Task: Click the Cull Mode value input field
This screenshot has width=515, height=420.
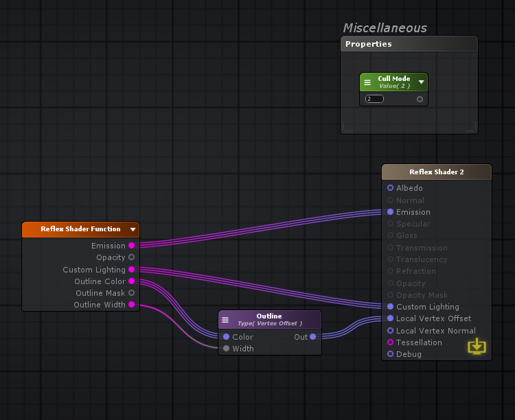Action: 374,99
